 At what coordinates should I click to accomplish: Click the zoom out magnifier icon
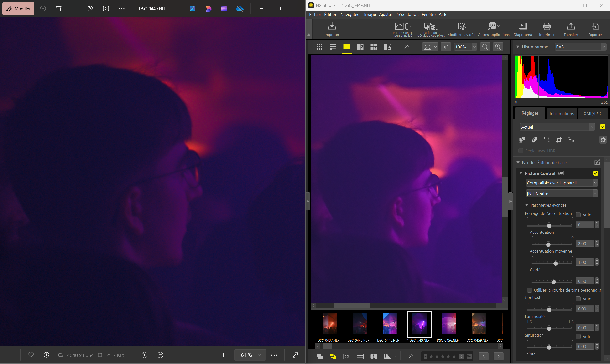tap(485, 47)
